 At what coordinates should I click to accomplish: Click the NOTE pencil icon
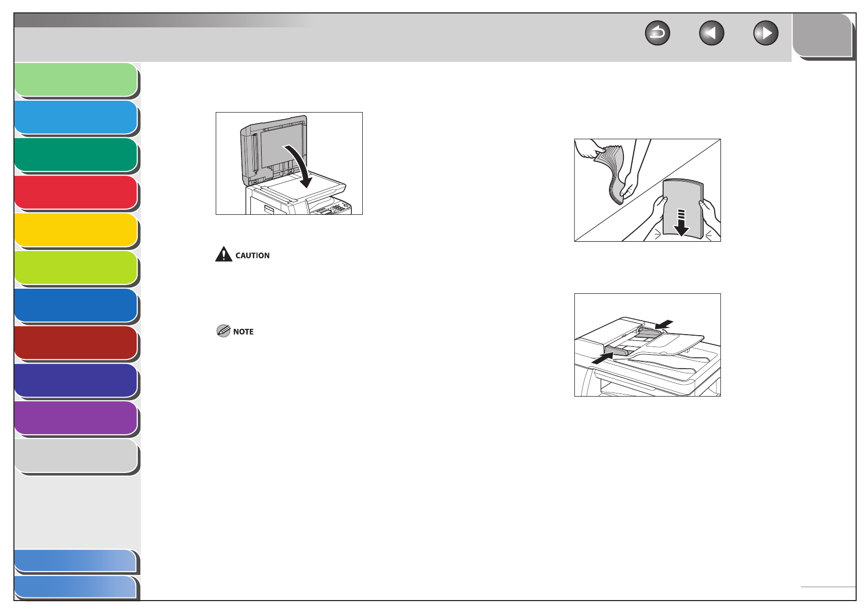tap(223, 331)
